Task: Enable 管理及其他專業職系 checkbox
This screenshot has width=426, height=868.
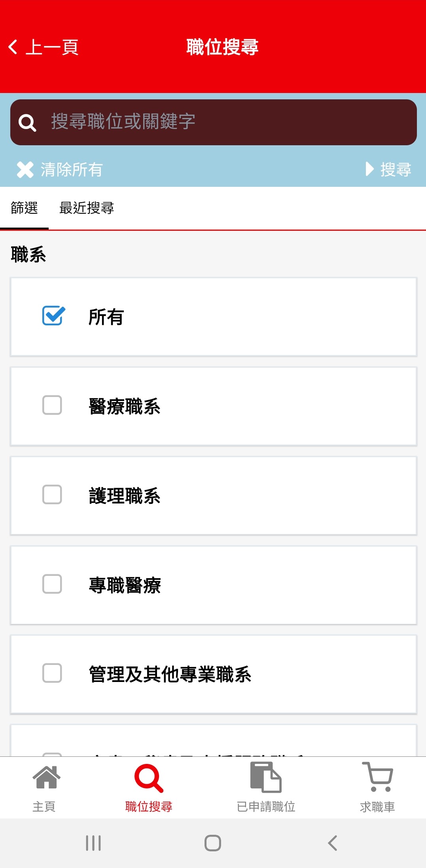Action: pyautogui.click(x=52, y=673)
